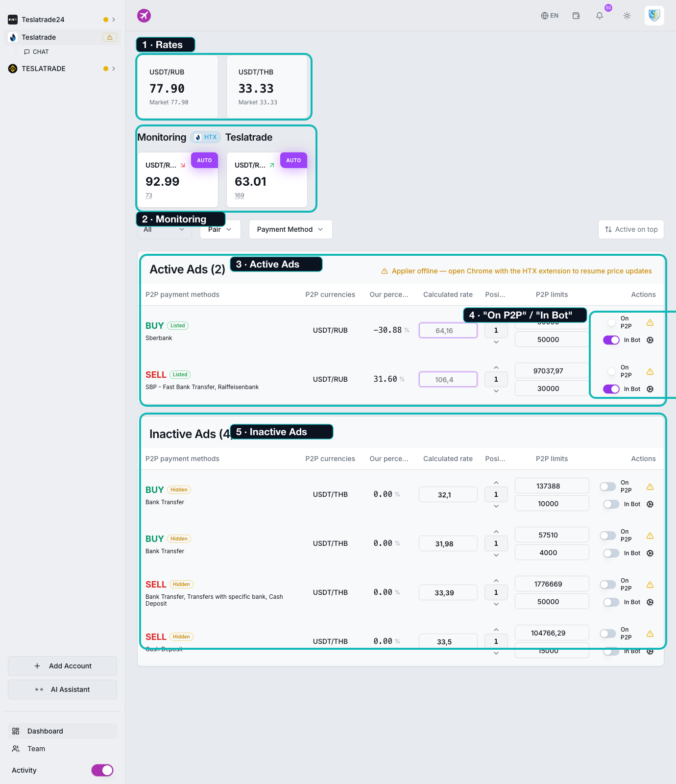
Task: Click the TESLATRADE Binance account icon
Action: pyautogui.click(x=13, y=69)
